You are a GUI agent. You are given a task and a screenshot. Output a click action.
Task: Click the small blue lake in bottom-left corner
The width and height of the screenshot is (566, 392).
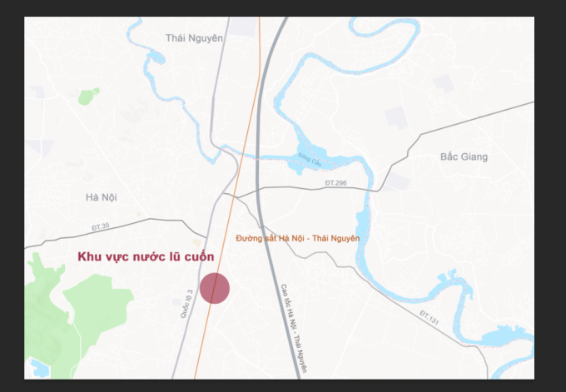point(38,368)
